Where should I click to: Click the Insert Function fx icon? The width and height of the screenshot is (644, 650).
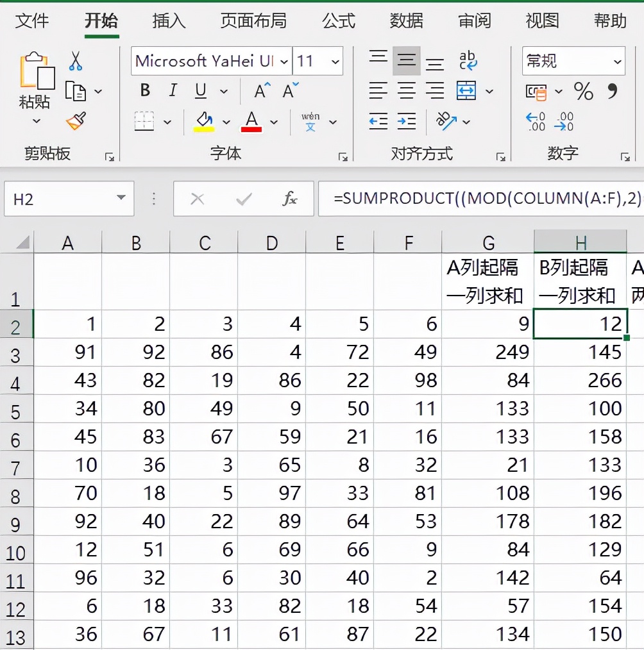coord(289,199)
